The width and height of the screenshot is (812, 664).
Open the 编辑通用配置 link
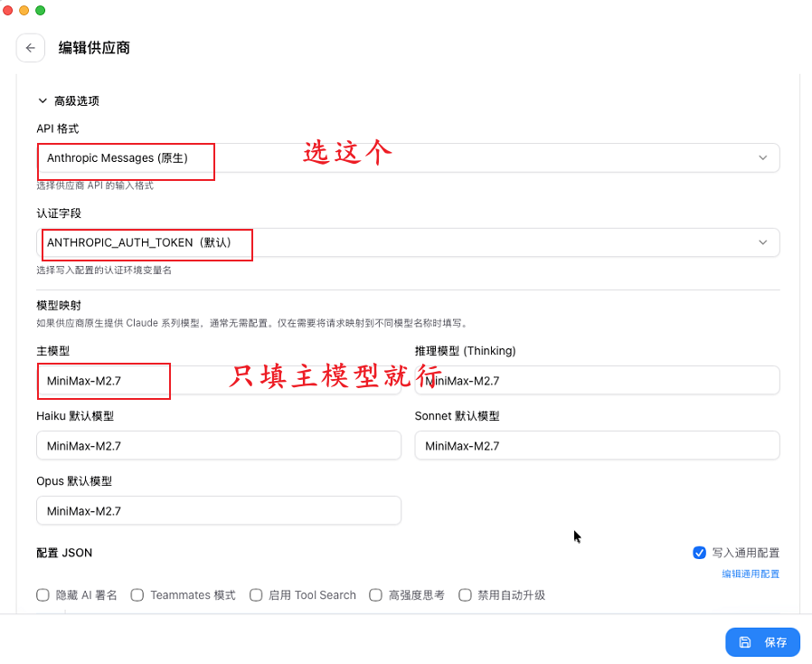[751, 574]
